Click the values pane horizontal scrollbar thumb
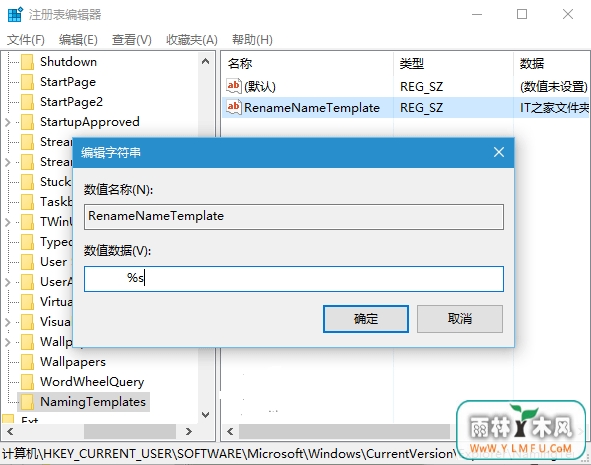 (344, 431)
